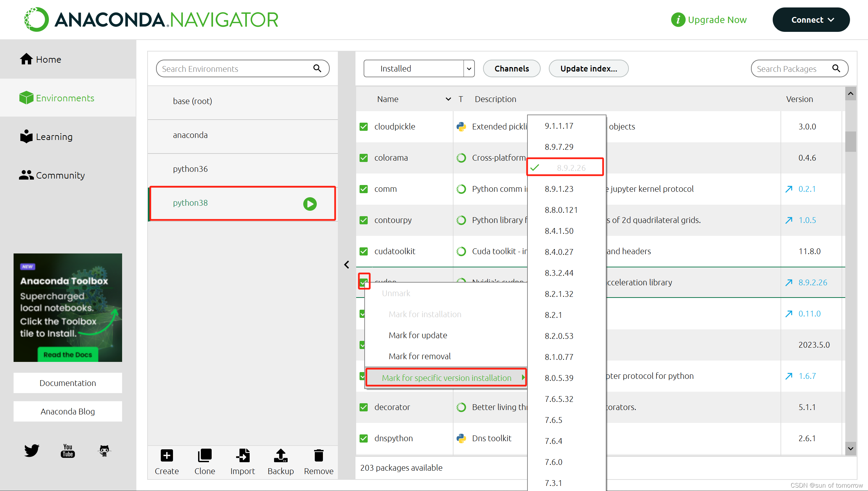
Task: Toggle the dnspython package checkbox
Action: pyautogui.click(x=364, y=438)
